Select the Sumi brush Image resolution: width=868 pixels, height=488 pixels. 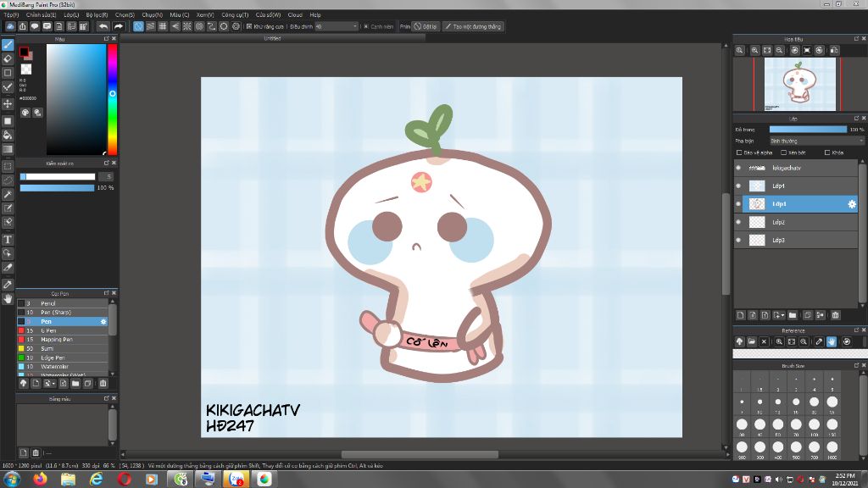click(63, 348)
